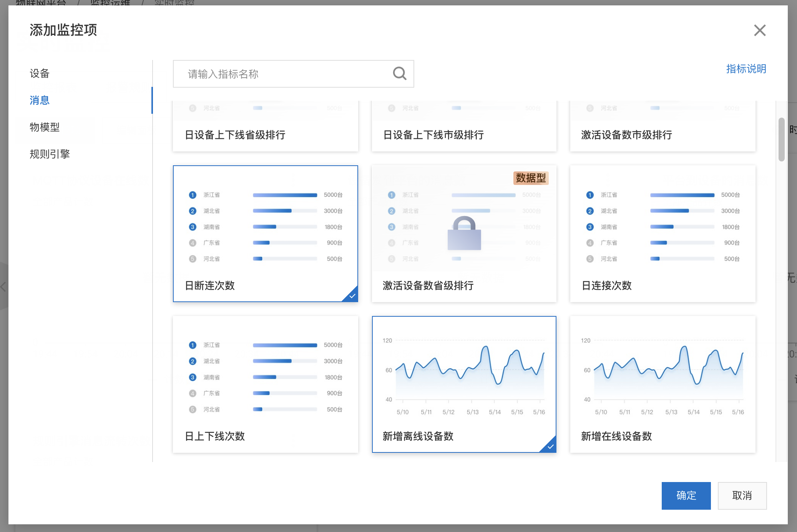Select the 日设备上下线市级排行 card

click(464, 126)
